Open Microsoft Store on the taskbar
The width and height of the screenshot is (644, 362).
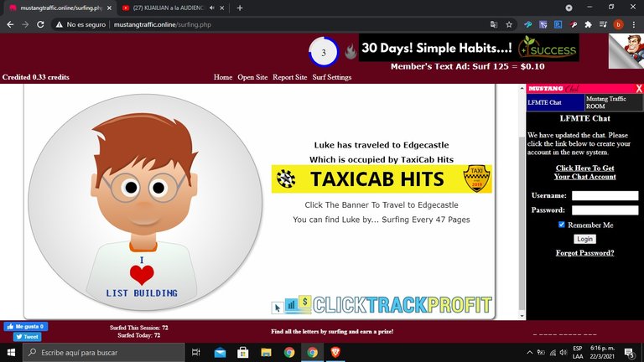point(243,353)
